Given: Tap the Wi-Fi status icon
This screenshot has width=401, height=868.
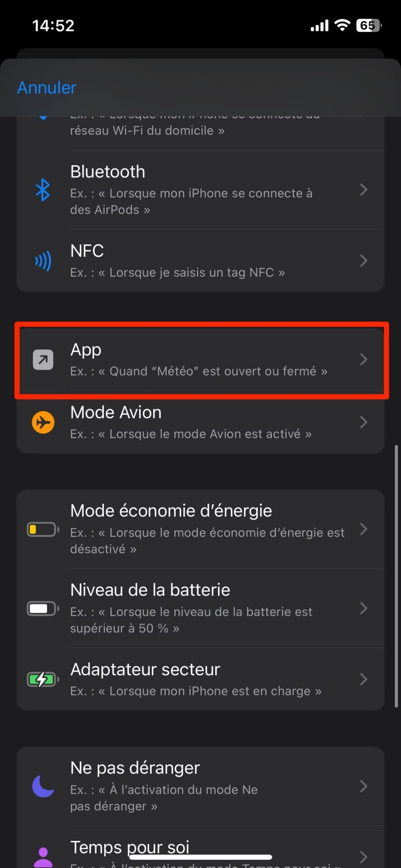Looking at the screenshot, I should point(343,25).
